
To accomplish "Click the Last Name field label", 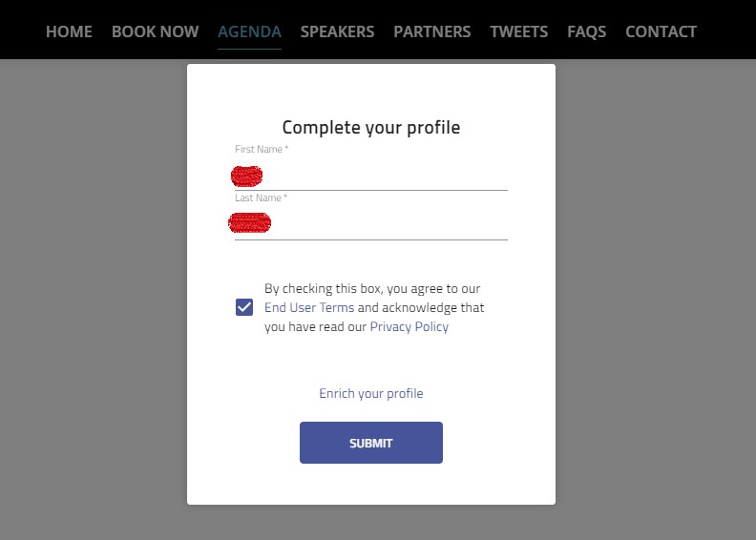I will click(261, 197).
